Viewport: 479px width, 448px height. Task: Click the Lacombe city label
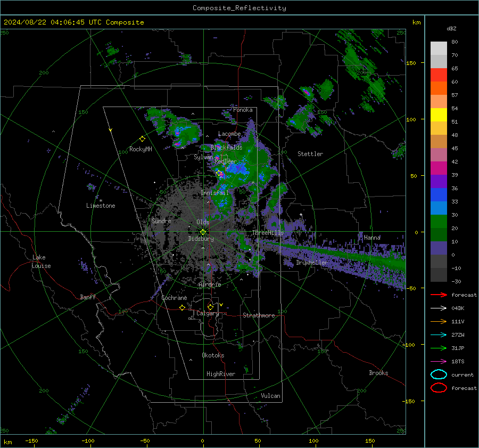point(229,134)
